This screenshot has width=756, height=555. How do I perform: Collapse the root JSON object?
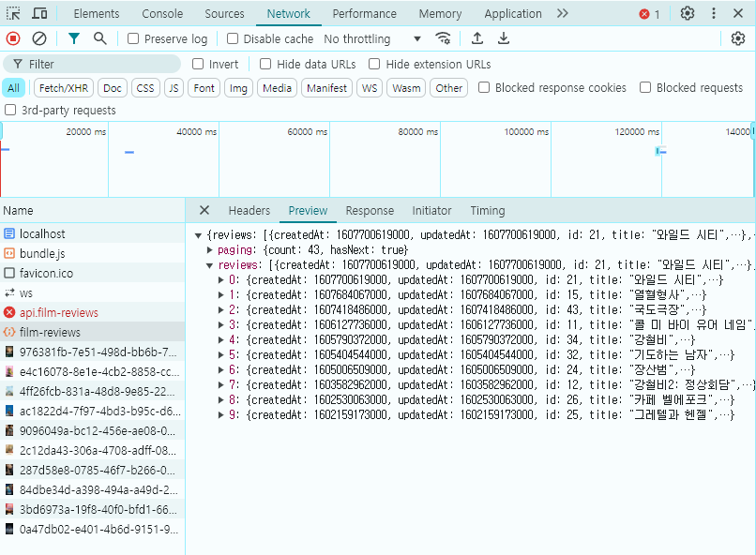click(x=198, y=235)
